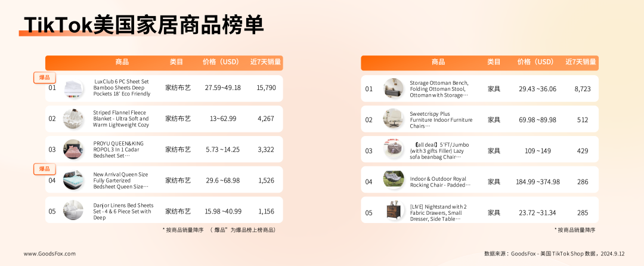Select the Storage Ottoman Bench product name

[439, 89]
